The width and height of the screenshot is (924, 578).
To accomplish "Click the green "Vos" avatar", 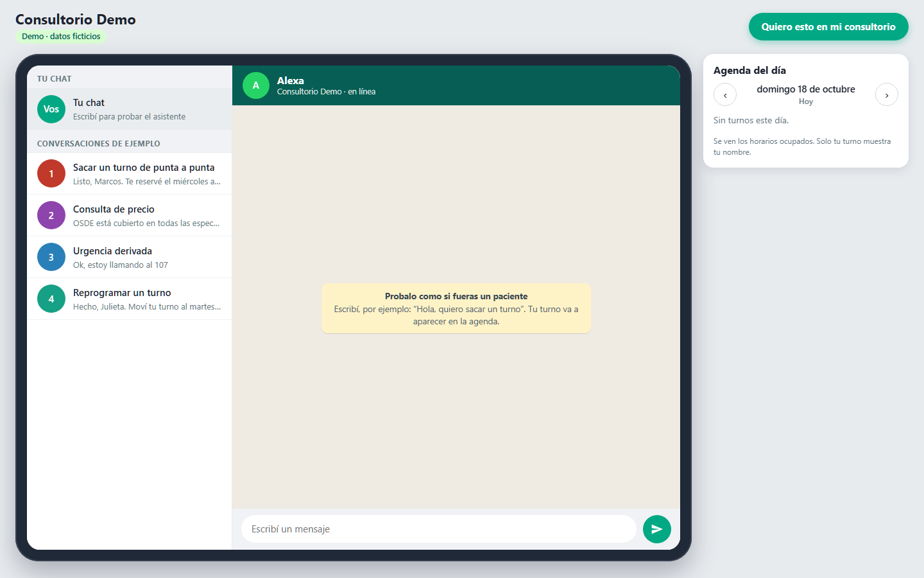I will [51, 109].
